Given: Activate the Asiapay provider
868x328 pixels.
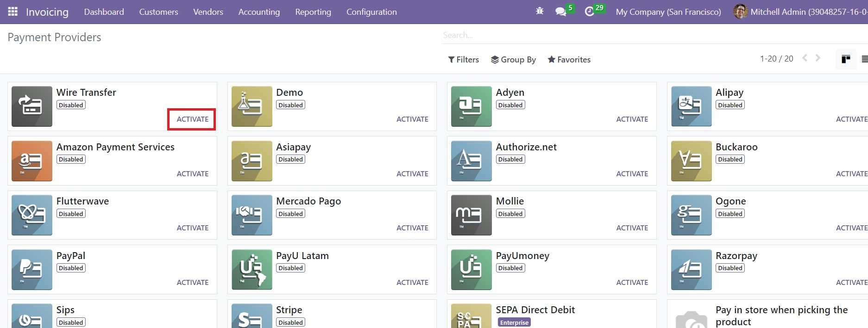Looking at the screenshot, I should click(x=412, y=174).
